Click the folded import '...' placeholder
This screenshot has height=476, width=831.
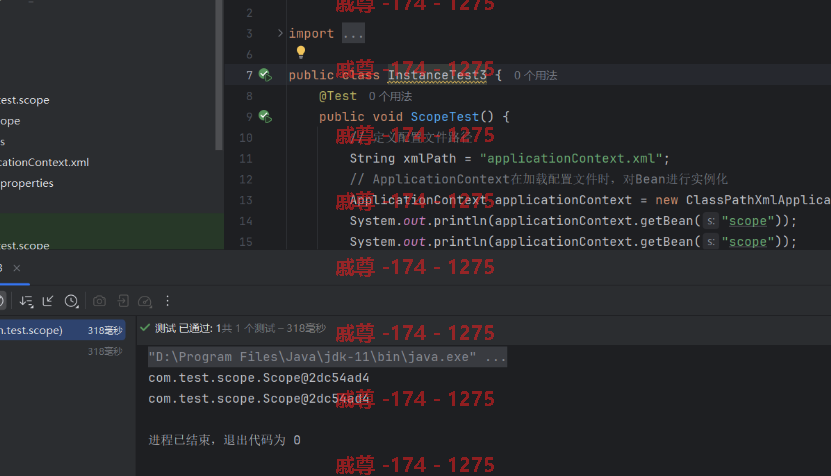coord(353,33)
